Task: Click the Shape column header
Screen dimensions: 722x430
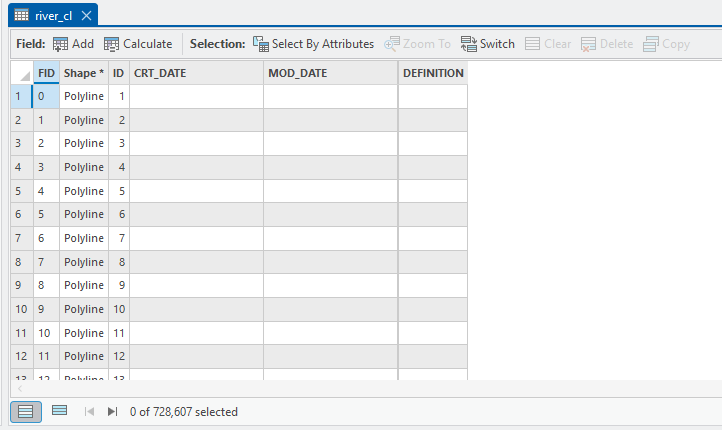Action: pos(84,73)
